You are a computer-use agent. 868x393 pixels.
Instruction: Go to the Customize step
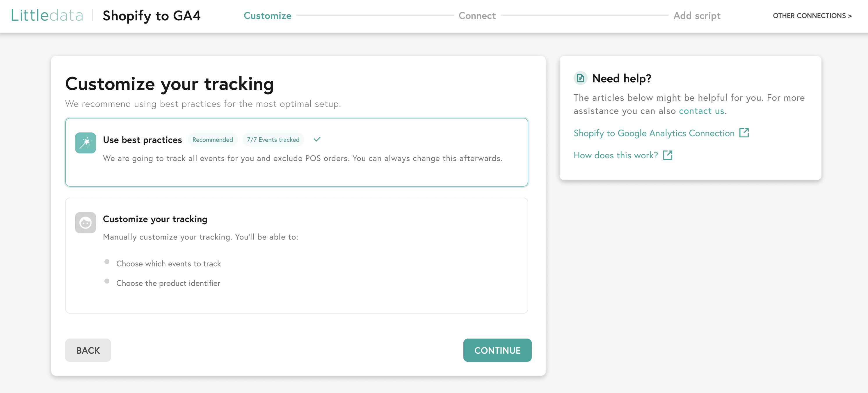tap(267, 15)
